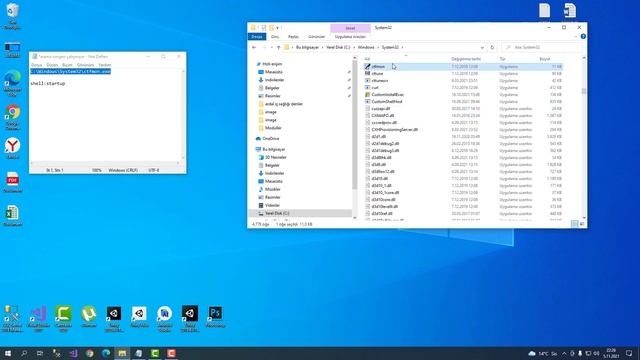The width and height of the screenshot is (640, 360).
Task: Go back in the System32 Explorer window
Action: click(x=254, y=47)
